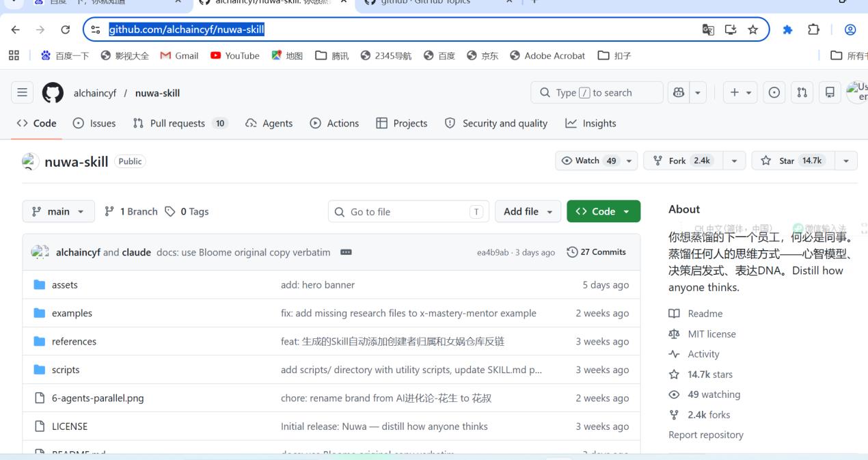
Task: Open the Chrome apps grid icon
Action: pyautogui.click(x=14, y=56)
